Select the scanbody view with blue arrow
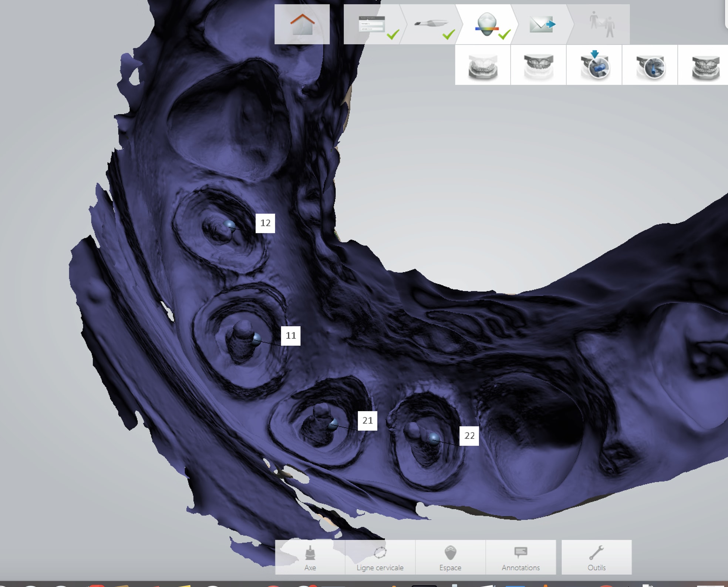This screenshot has width=728, height=587. (x=594, y=65)
